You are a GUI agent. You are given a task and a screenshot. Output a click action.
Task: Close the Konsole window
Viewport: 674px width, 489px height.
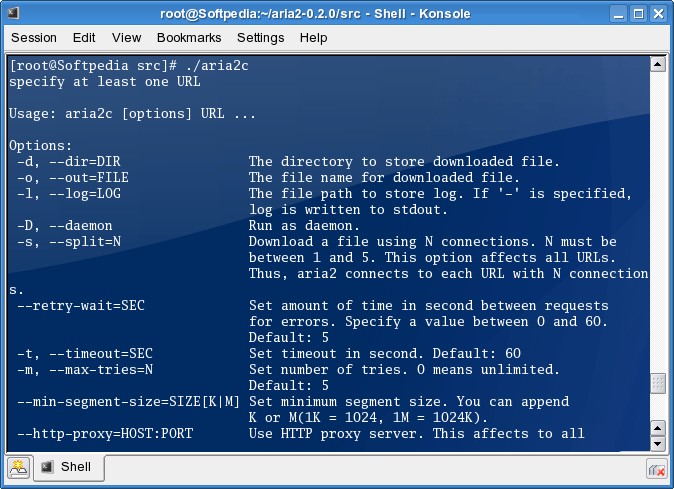click(x=657, y=12)
